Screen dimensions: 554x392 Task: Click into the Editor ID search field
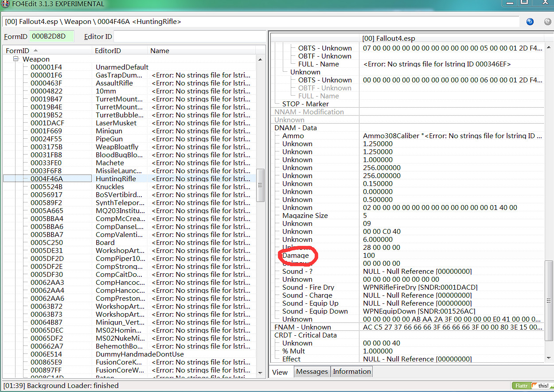pyautogui.click(x=188, y=36)
